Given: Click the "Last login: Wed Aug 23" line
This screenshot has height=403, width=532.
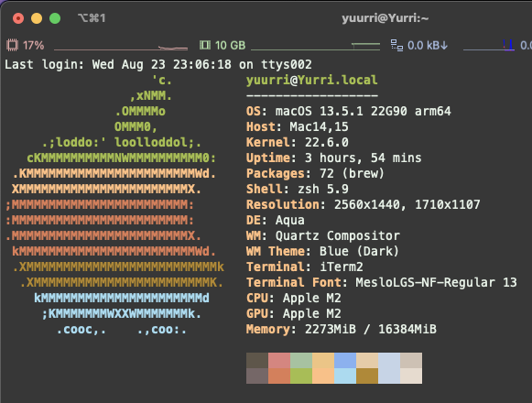Looking at the screenshot, I should [158, 64].
